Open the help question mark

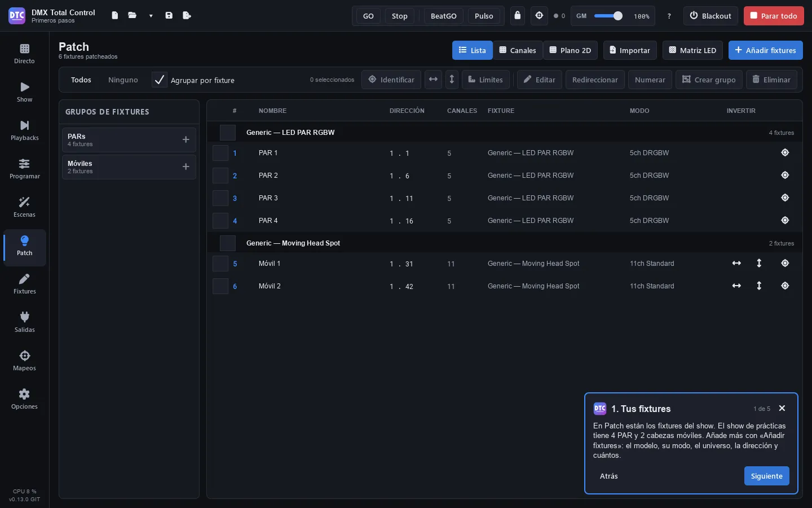point(669,16)
